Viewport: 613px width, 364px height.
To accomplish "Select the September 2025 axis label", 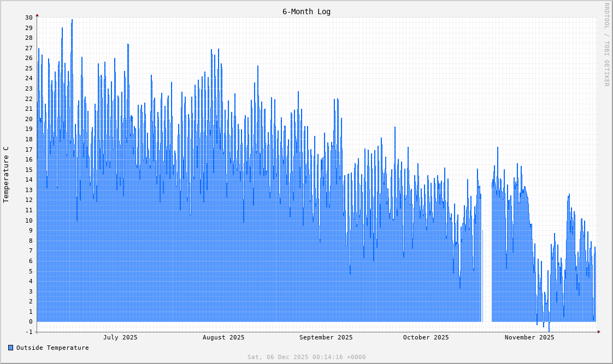I will 326,337.
